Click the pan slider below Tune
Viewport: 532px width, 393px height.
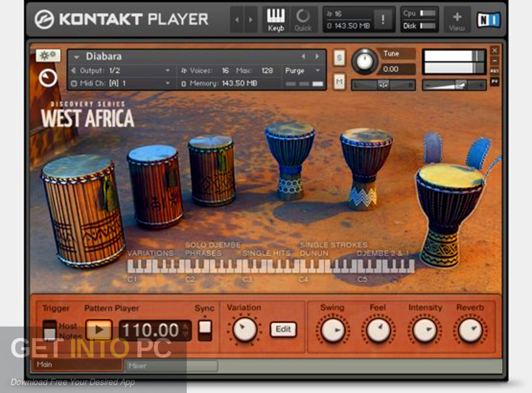[383, 86]
